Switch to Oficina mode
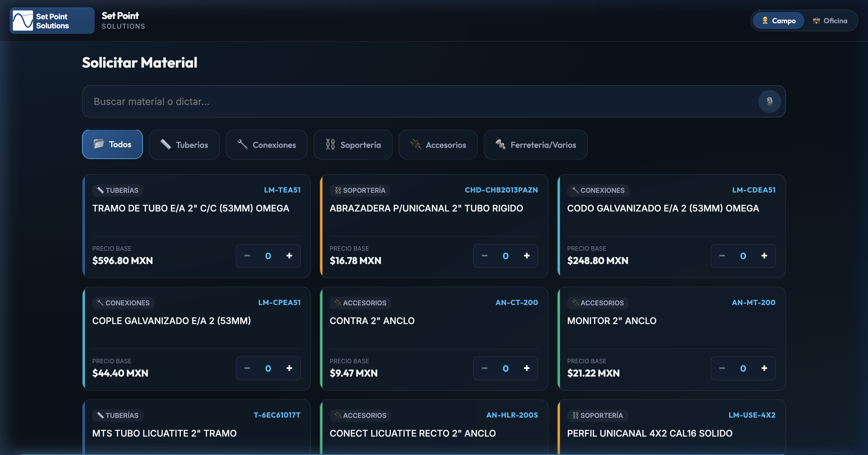Image resolution: width=868 pixels, height=455 pixels. [x=830, y=21]
